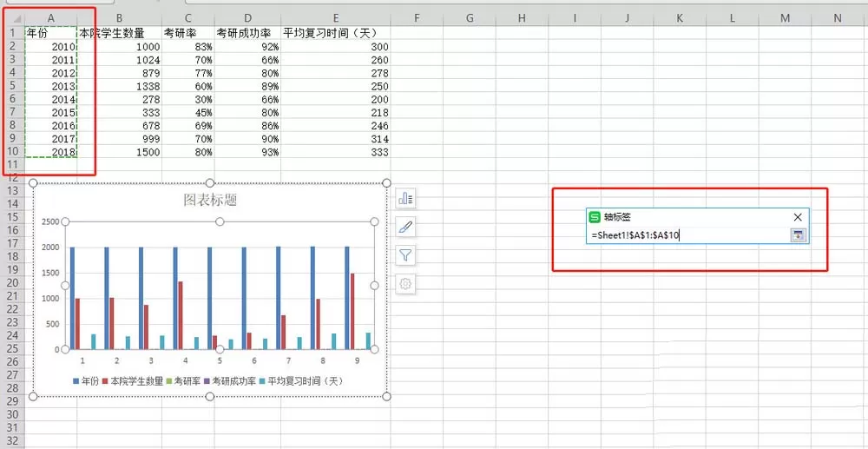Image resolution: width=868 pixels, height=449 pixels.
Task: Click the cell containing 314
Action: [335, 138]
